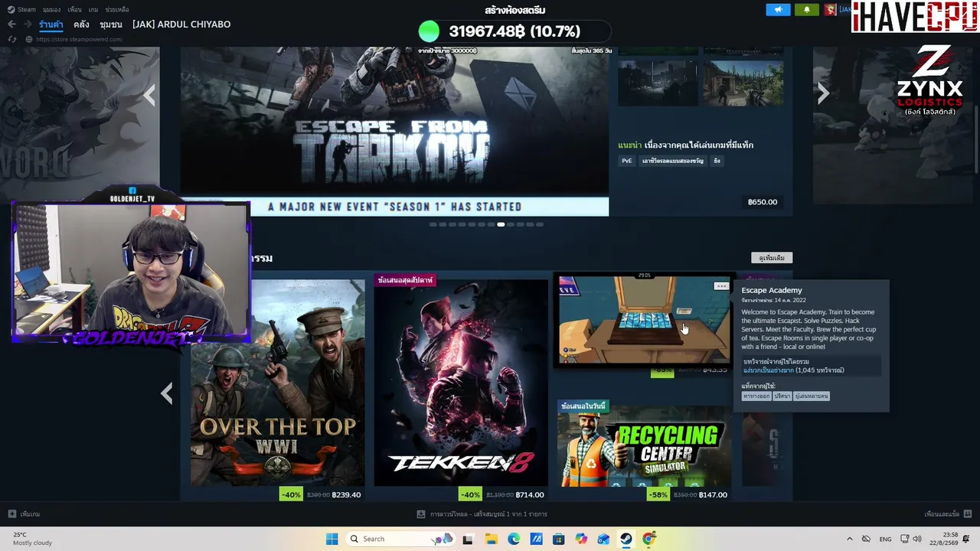Open the Steam menu

pos(22,10)
